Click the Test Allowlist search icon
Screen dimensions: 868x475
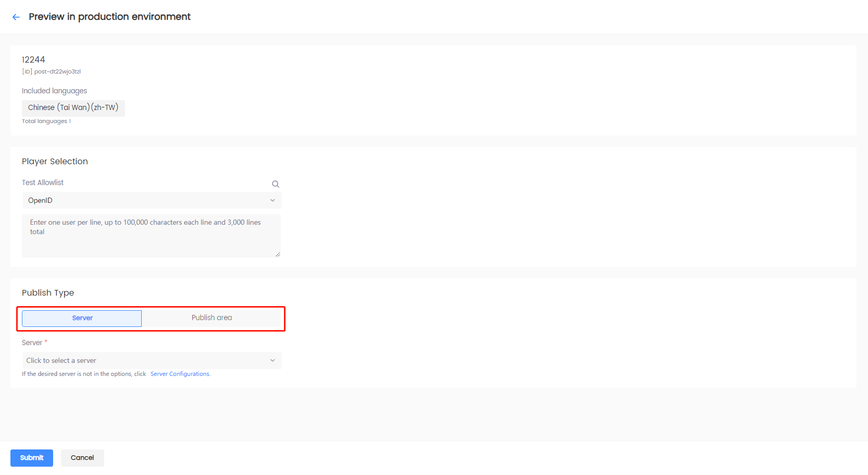tap(276, 184)
